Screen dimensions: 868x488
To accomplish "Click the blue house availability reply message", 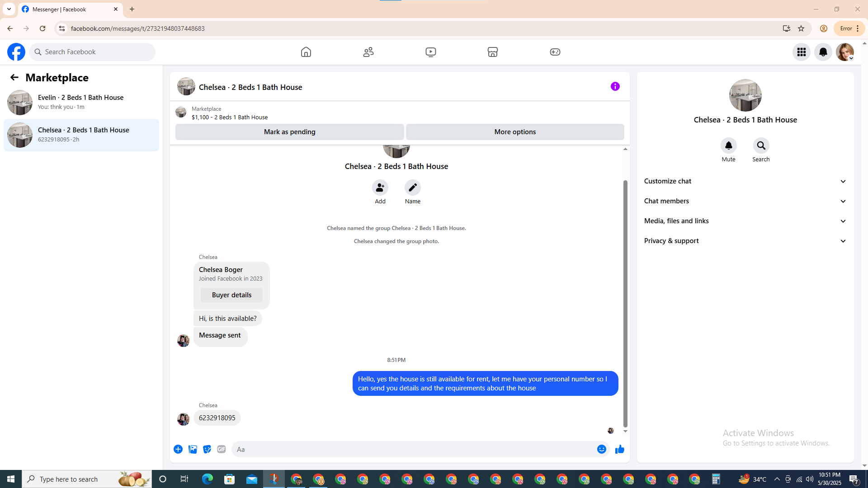I will (485, 384).
